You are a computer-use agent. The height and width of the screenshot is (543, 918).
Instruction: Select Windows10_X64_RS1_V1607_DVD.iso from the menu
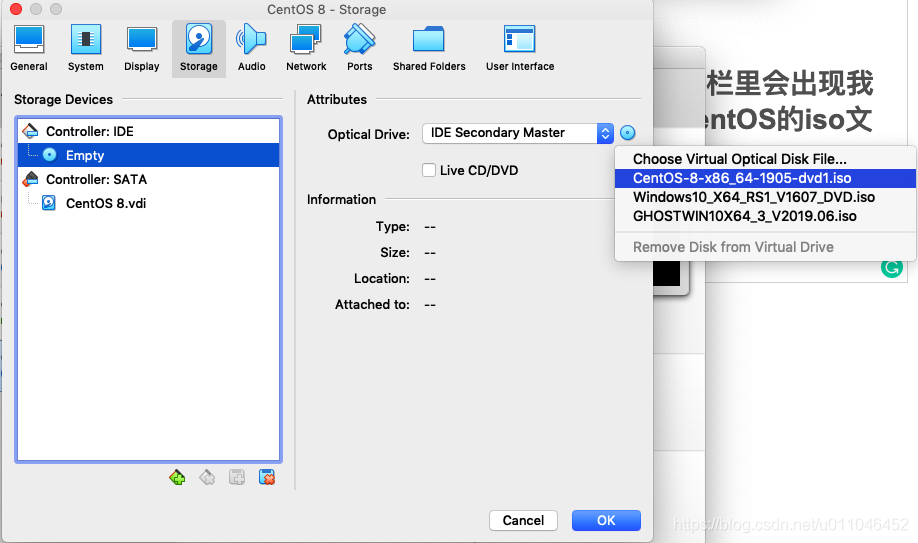[765, 197]
